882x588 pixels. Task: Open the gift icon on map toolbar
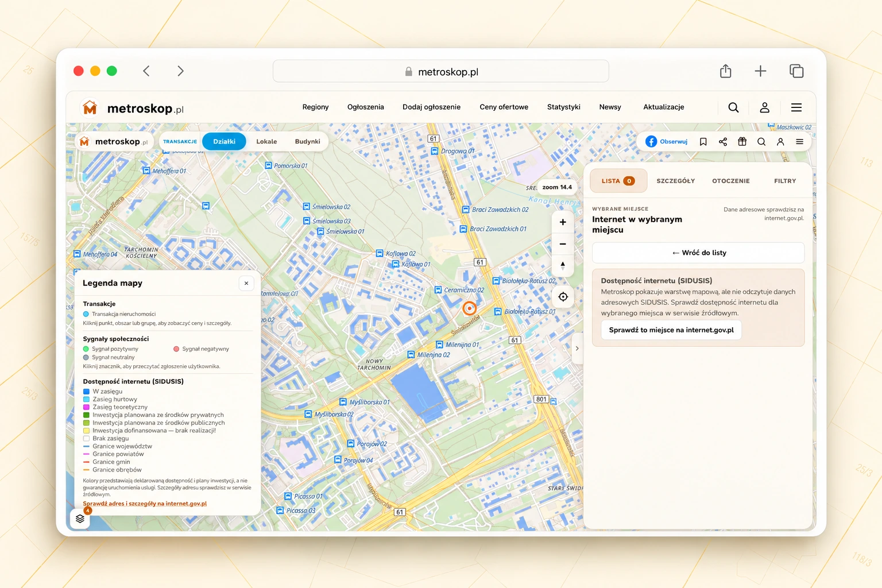[742, 142]
